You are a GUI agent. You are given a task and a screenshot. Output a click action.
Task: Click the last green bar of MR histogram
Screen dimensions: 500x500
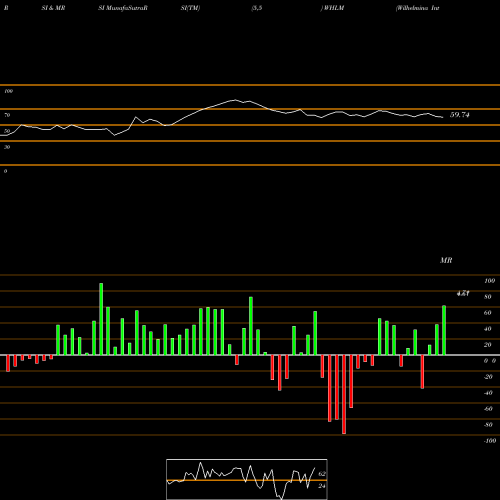444,330
